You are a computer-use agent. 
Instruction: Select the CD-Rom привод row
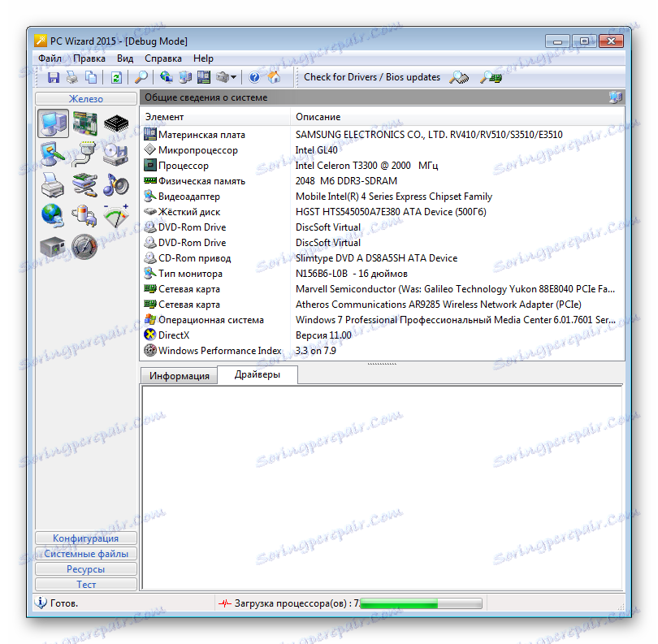tap(382, 258)
